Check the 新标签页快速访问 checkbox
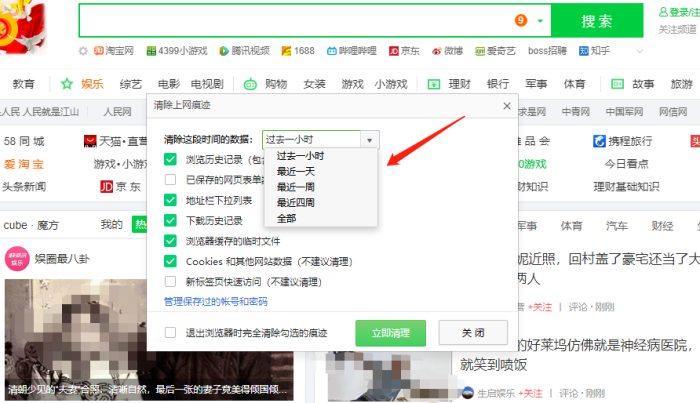 click(170, 282)
